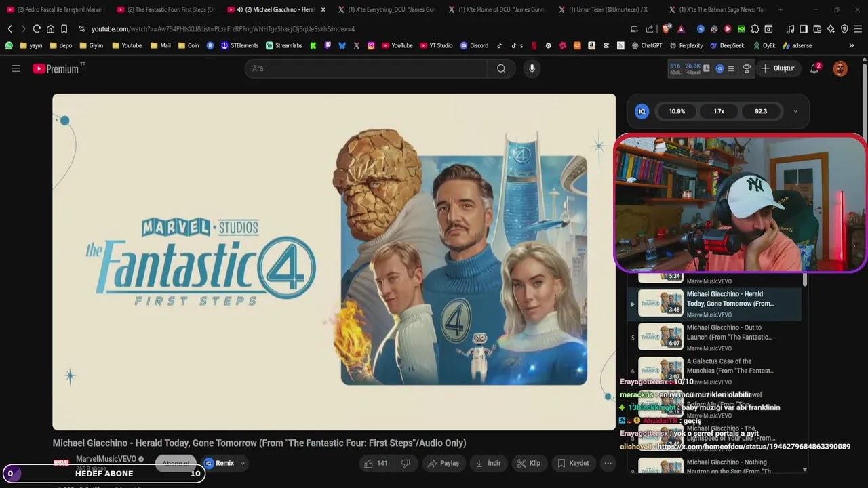Open Remix dropdown arrow

point(242,464)
